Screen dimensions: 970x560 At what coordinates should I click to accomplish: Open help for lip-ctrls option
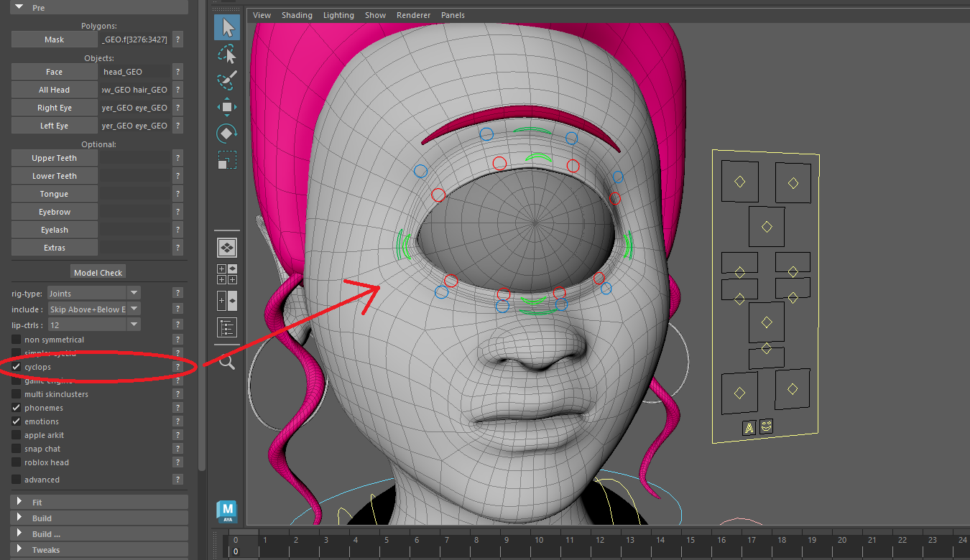click(177, 325)
